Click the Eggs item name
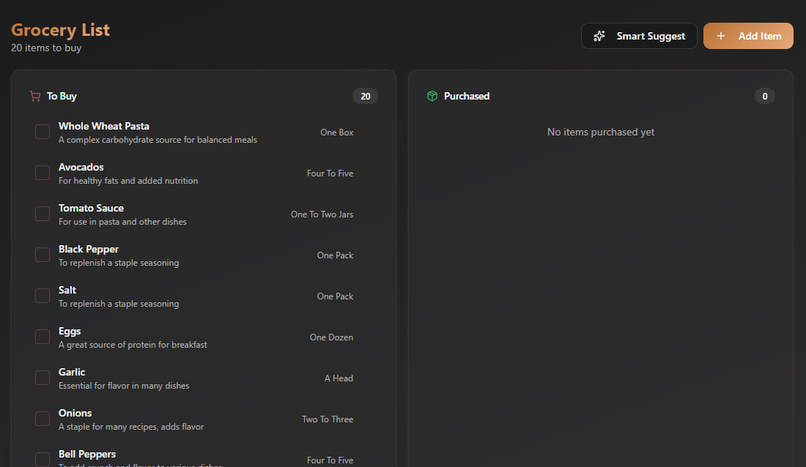 point(69,331)
